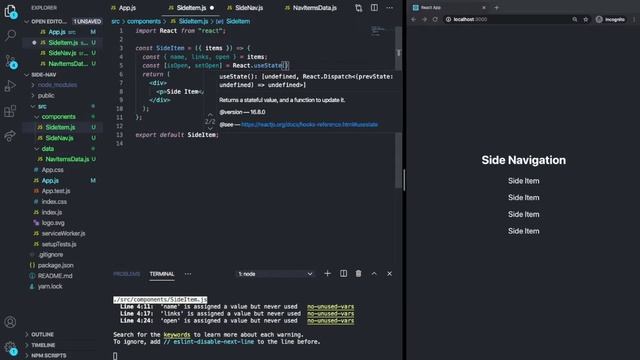Click the keywords link in the terminal
The height and width of the screenshot is (360, 640).
click(x=177, y=335)
